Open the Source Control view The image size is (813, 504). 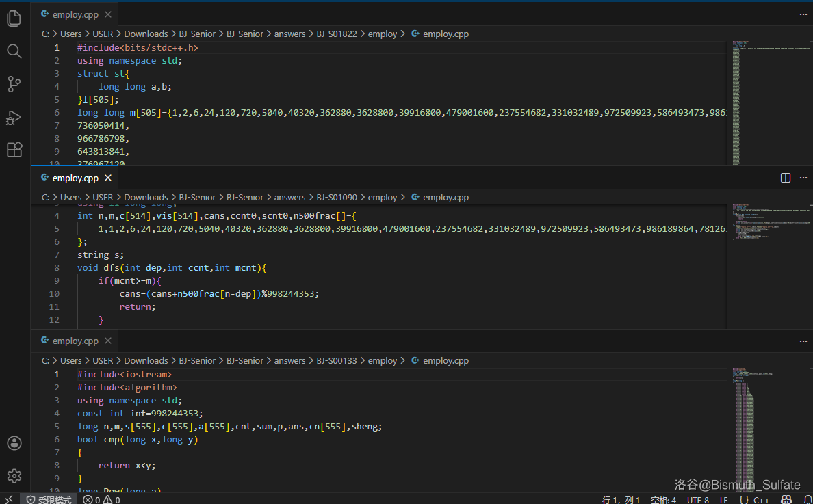click(x=14, y=84)
